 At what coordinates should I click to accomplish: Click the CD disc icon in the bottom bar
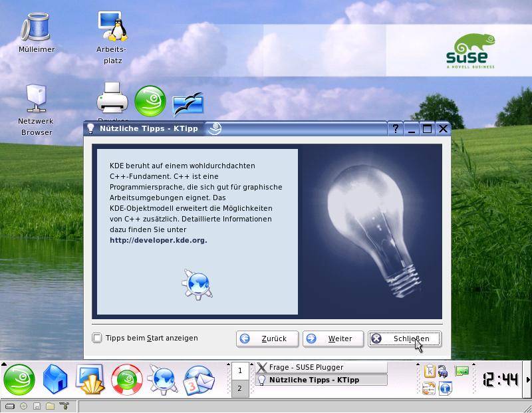point(23,406)
